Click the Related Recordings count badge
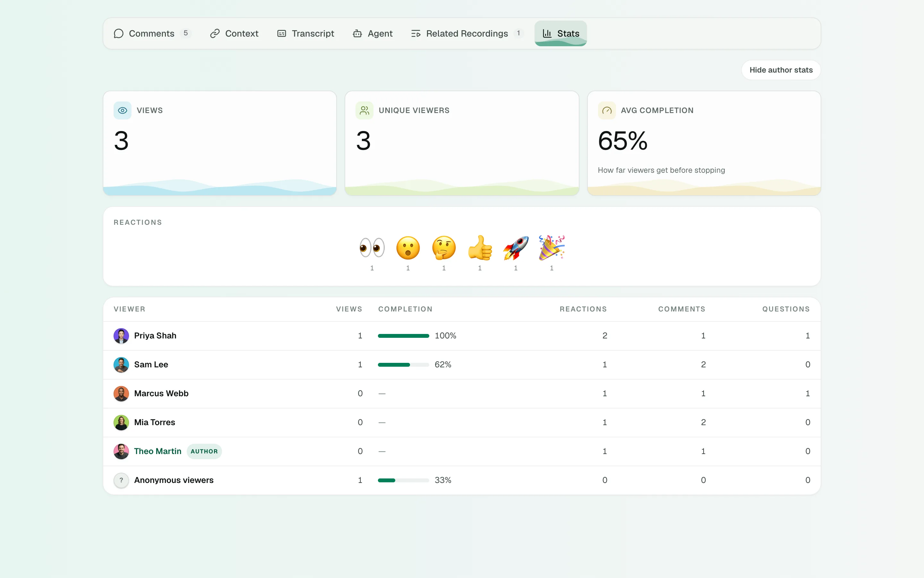The image size is (924, 578). [518, 33]
